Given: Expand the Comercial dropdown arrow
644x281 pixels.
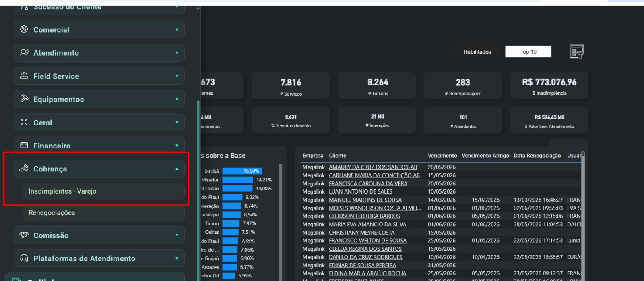Looking at the screenshot, I should (x=177, y=29).
